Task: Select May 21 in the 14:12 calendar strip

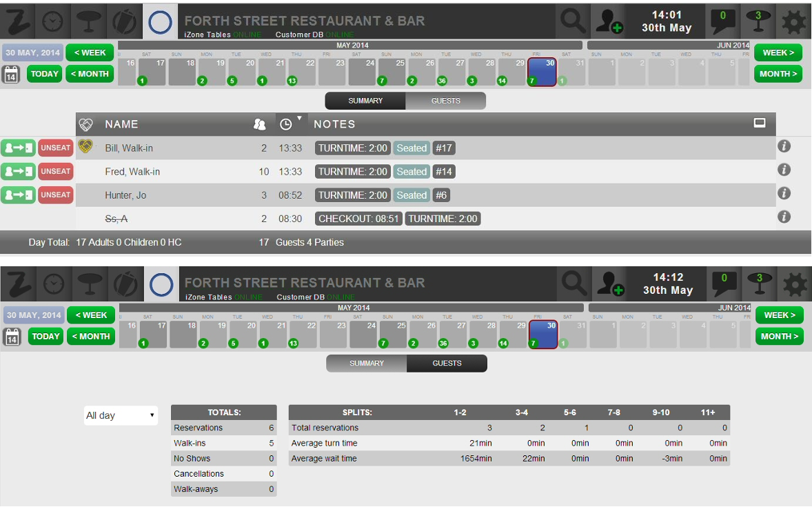Action: coord(274,334)
